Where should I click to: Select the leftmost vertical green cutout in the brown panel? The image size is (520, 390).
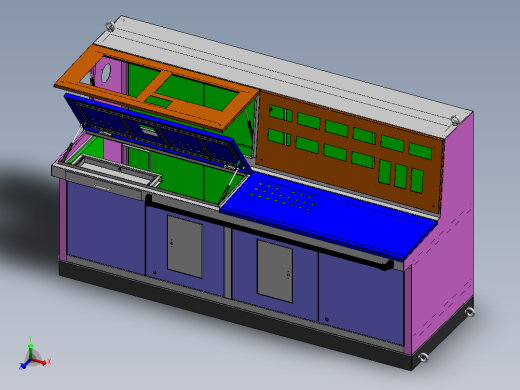(385, 171)
